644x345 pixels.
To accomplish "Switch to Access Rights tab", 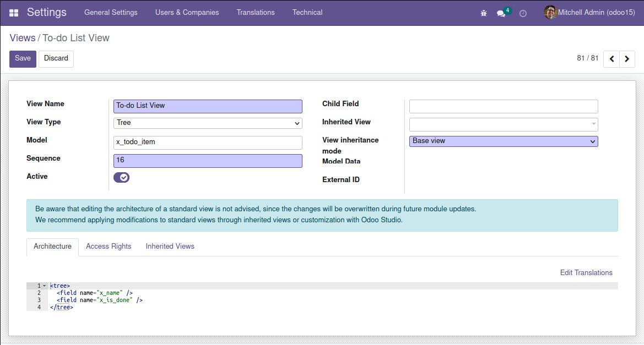I will (x=109, y=247).
